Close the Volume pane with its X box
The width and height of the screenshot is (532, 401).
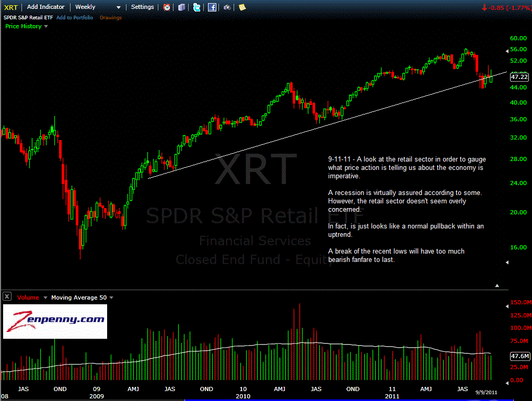click(x=7, y=296)
